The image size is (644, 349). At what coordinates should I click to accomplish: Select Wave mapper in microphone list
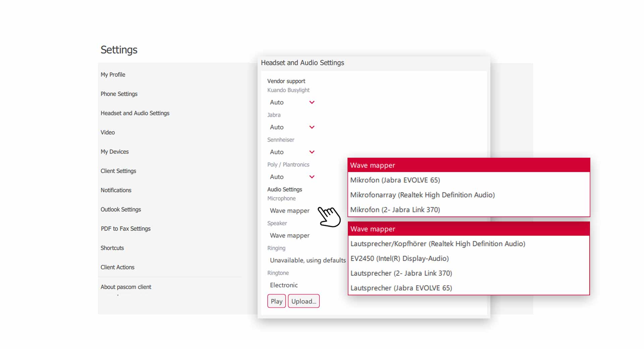[469, 165]
